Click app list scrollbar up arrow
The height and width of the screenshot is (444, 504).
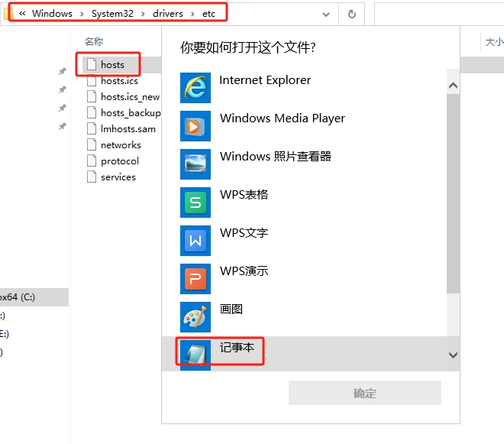tap(453, 86)
